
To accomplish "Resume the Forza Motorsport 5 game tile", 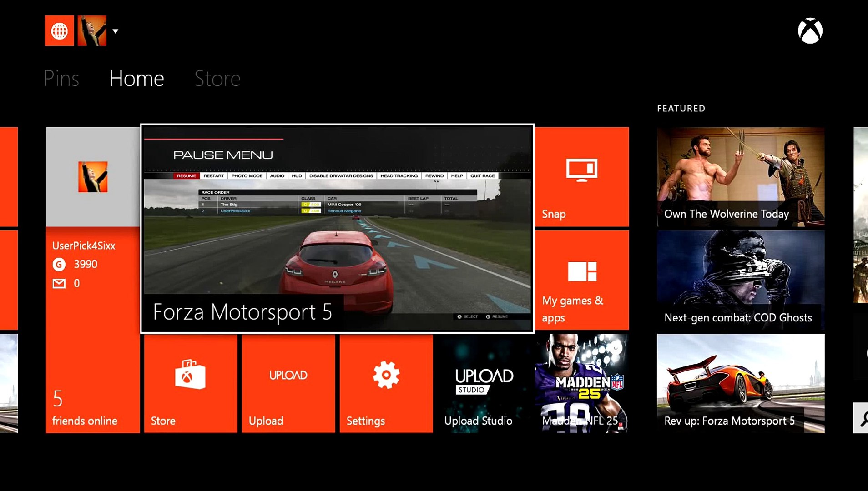I will point(338,229).
